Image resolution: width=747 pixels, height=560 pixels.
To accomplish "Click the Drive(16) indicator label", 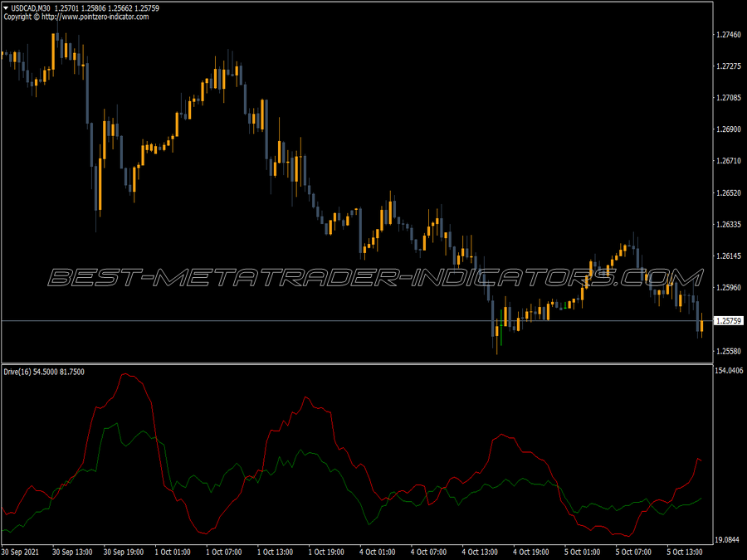I will coord(17,372).
